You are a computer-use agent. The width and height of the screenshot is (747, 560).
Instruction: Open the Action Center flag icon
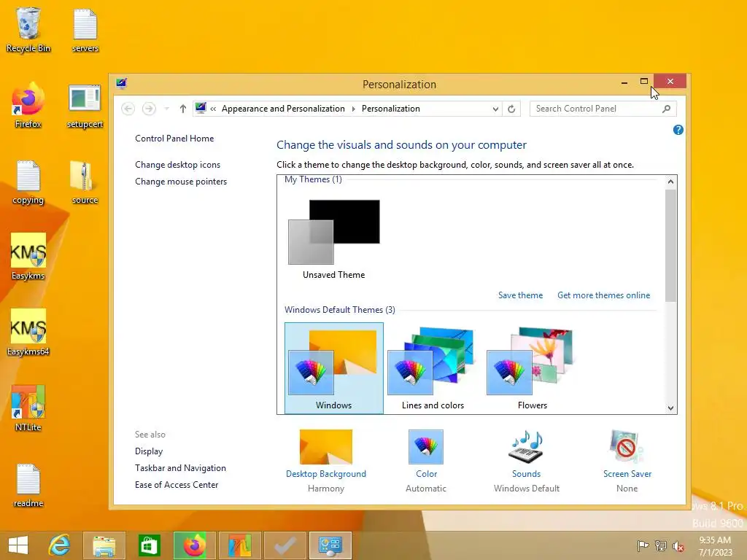click(643, 545)
